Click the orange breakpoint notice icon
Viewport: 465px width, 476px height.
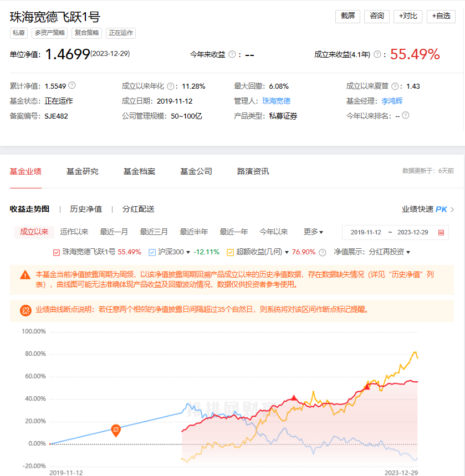click(26, 310)
